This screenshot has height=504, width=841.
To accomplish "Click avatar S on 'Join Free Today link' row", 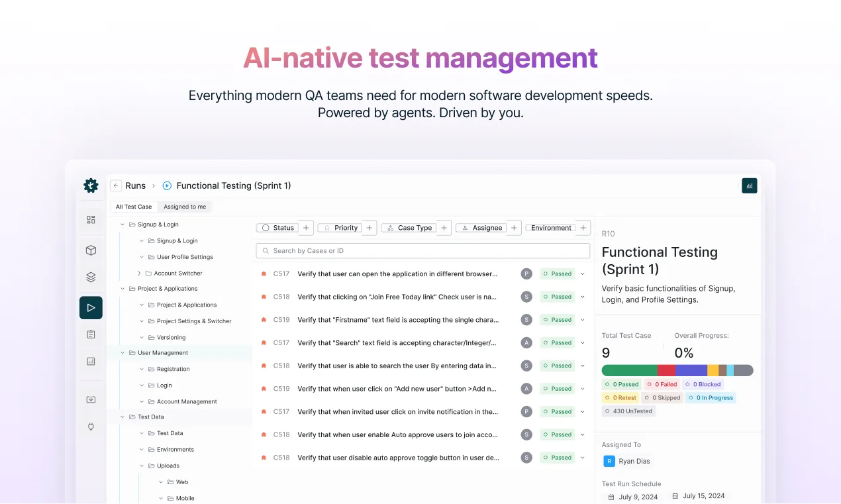I will click(526, 297).
